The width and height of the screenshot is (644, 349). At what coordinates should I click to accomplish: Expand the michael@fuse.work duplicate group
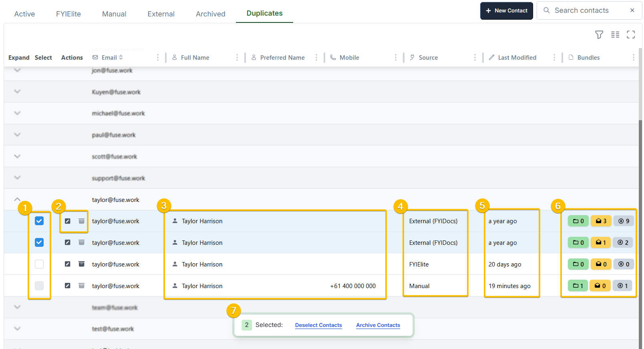[17, 113]
